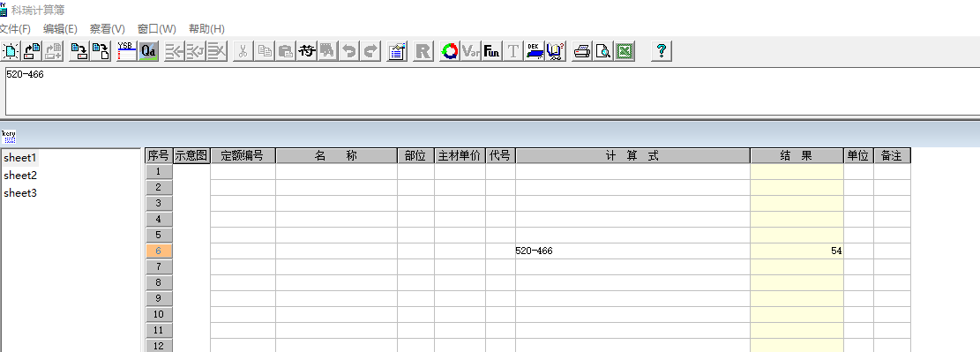Click the formula input box showing 520-466

tap(492, 91)
